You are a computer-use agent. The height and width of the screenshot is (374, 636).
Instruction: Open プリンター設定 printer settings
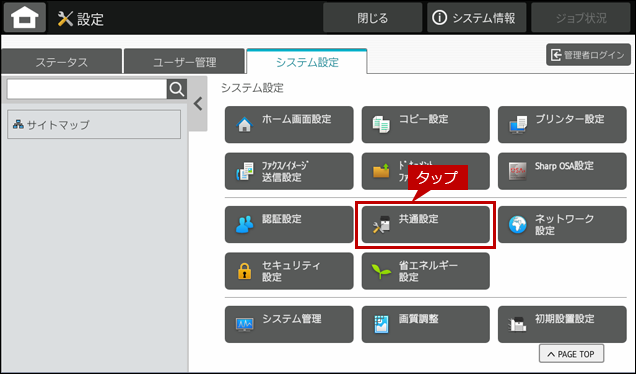click(562, 125)
